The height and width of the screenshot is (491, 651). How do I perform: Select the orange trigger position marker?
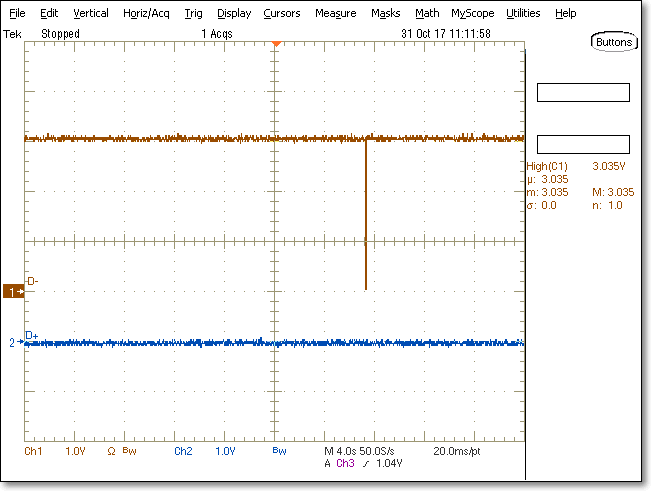[x=277, y=43]
